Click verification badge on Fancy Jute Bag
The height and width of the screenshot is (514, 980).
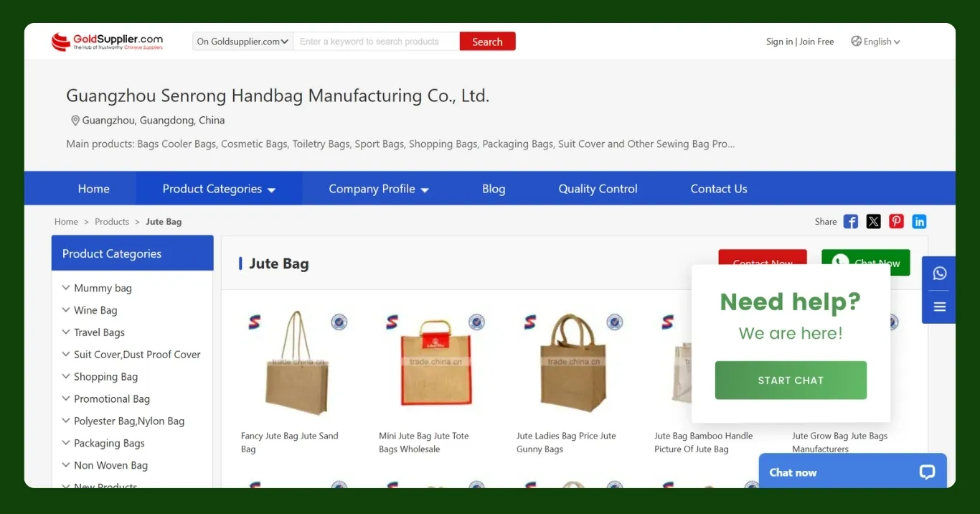click(339, 322)
